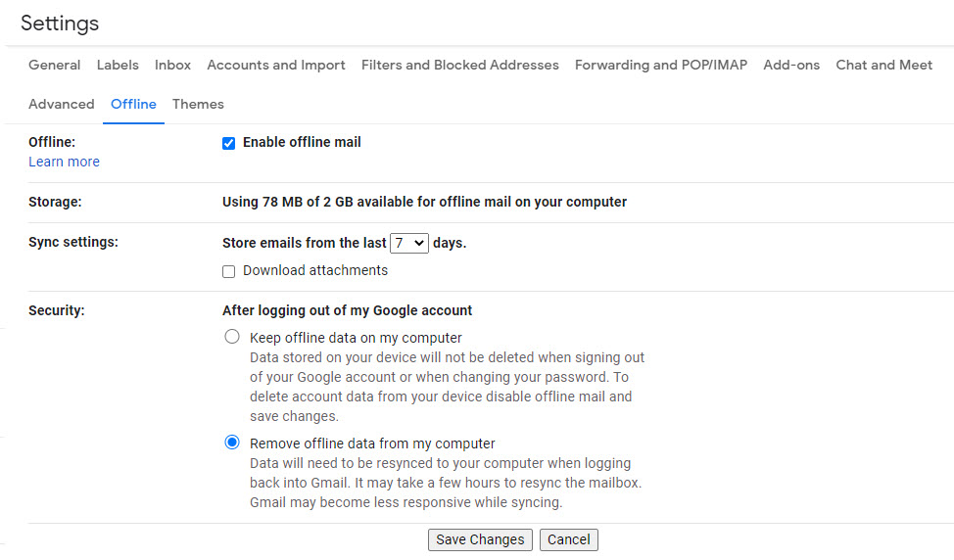The image size is (954, 560).
Task: Open the days-to-store emails dropdown
Action: click(408, 243)
